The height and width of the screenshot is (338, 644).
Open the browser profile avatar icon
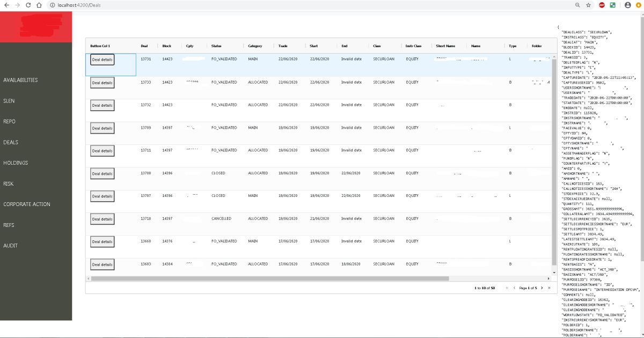pos(628,4)
